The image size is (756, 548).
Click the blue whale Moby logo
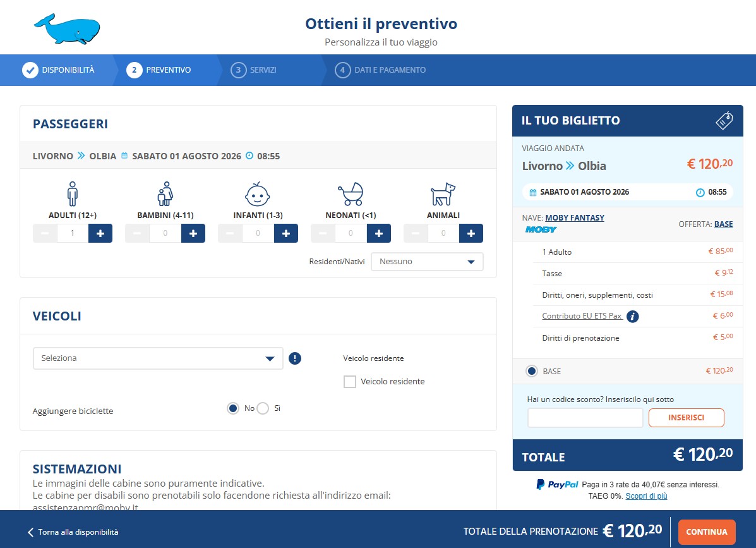(67, 29)
